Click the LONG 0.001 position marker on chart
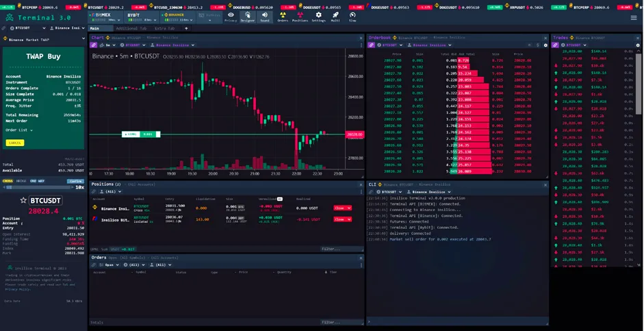 point(141,134)
